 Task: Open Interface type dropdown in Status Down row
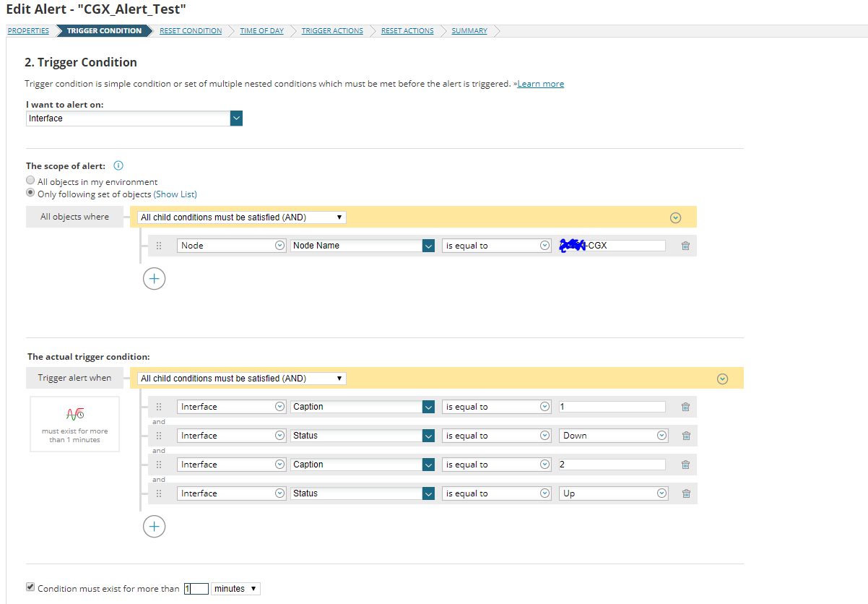232,436
